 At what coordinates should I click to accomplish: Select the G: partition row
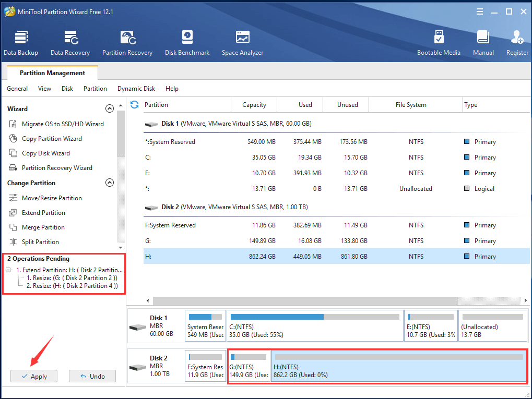pyautogui.click(x=337, y=240)
